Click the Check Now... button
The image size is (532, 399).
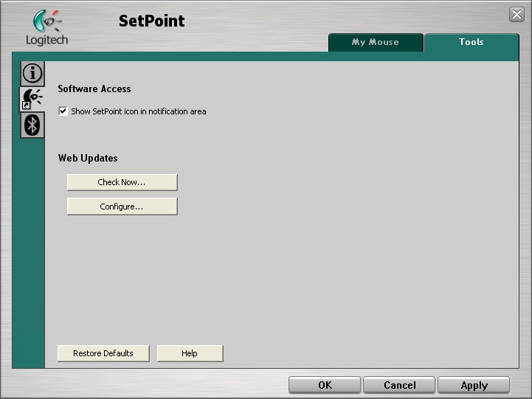(122, 182)
